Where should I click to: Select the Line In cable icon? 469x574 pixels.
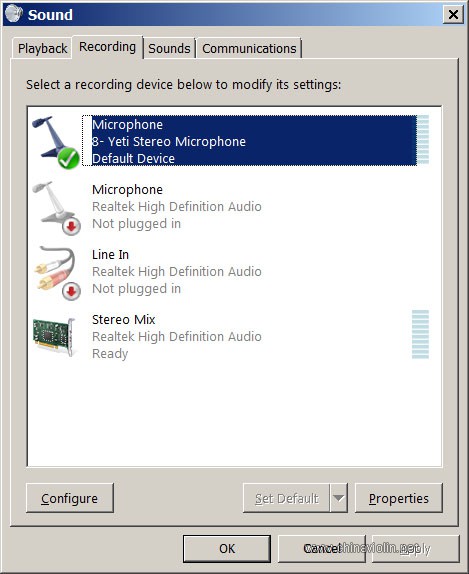(56, 273)
